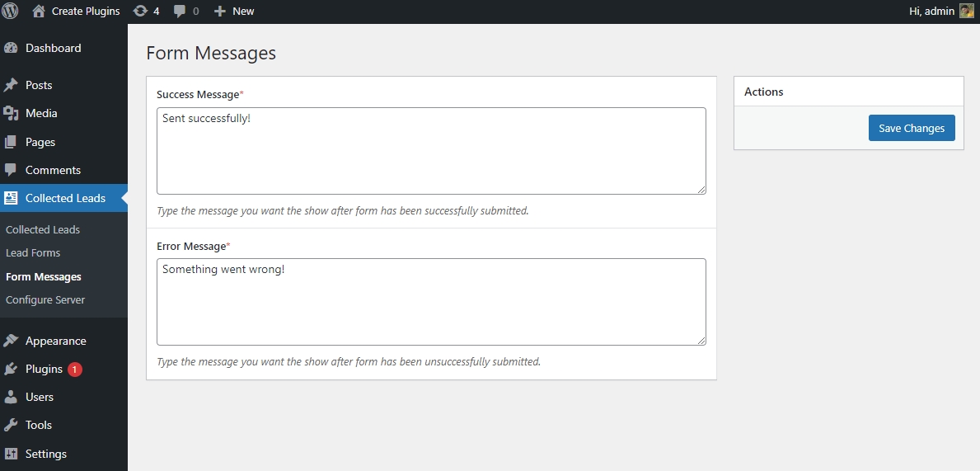Click the Dashboard gauge icon

click(11, 48)
